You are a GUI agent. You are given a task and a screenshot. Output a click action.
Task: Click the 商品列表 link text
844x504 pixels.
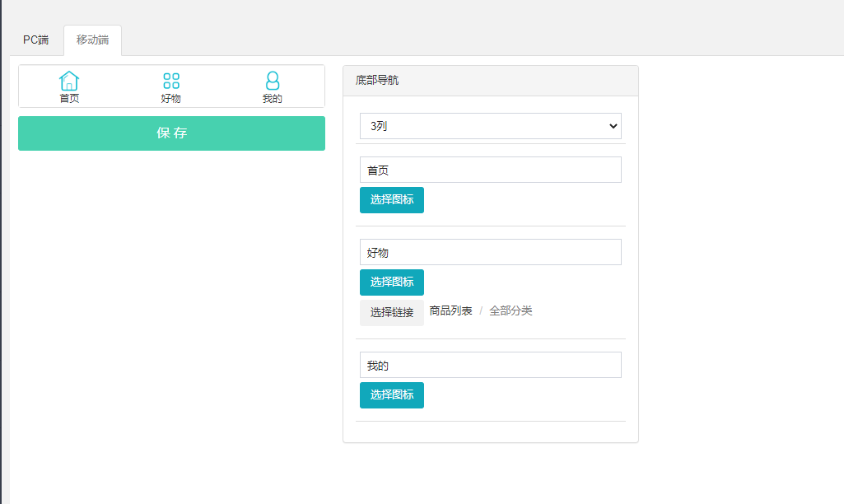pyautogui.click(x=450, y=310)
